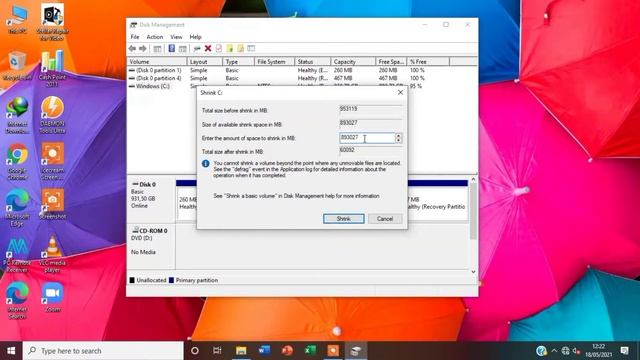Click the Word icon in the taskbar
This screenshot has height=360, width=640.
click(264, 351)
